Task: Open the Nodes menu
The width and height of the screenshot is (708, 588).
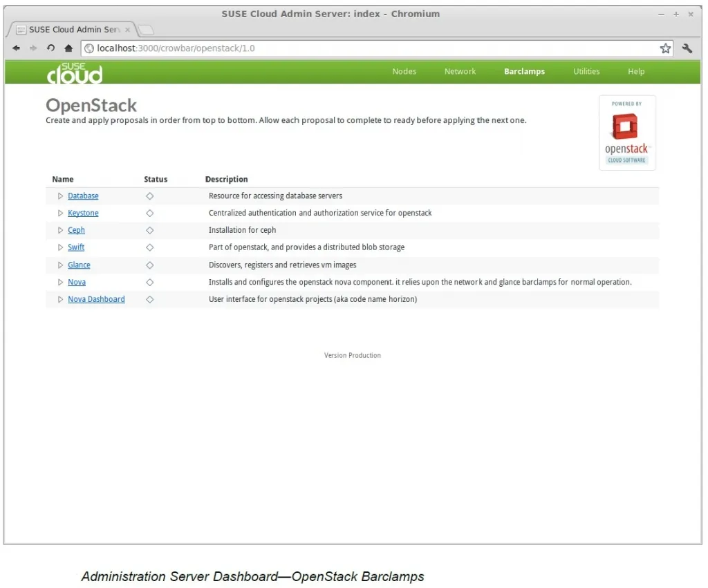Action: click(404, 72)
